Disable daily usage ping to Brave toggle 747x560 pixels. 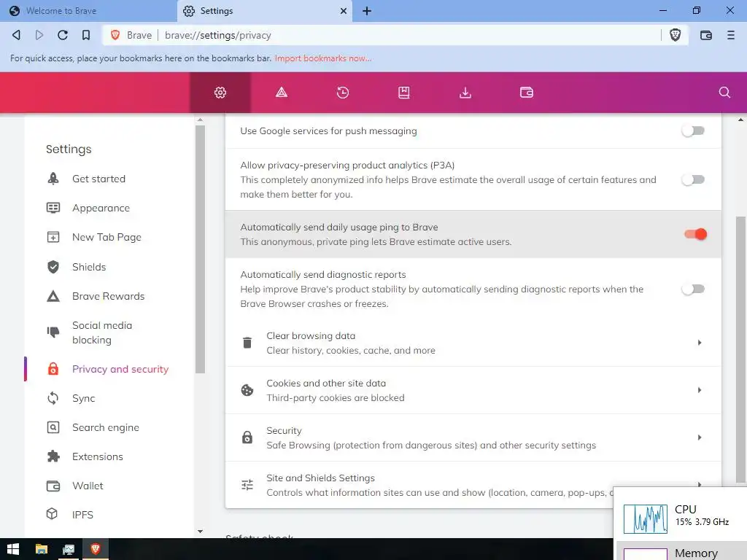[695, 234]
